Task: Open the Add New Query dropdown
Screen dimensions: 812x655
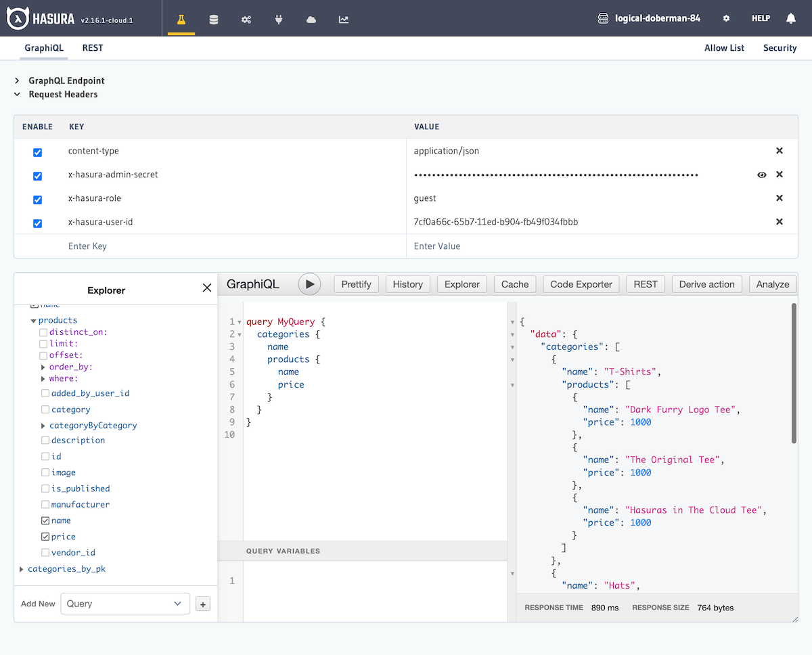Action: (x=125, y=604)
